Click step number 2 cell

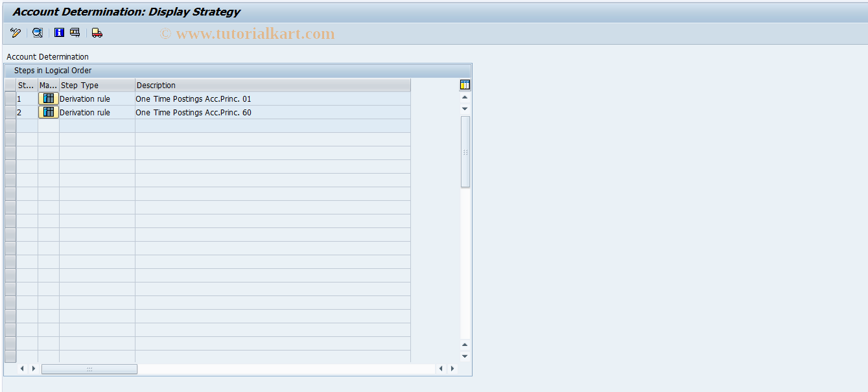point(27,113)
